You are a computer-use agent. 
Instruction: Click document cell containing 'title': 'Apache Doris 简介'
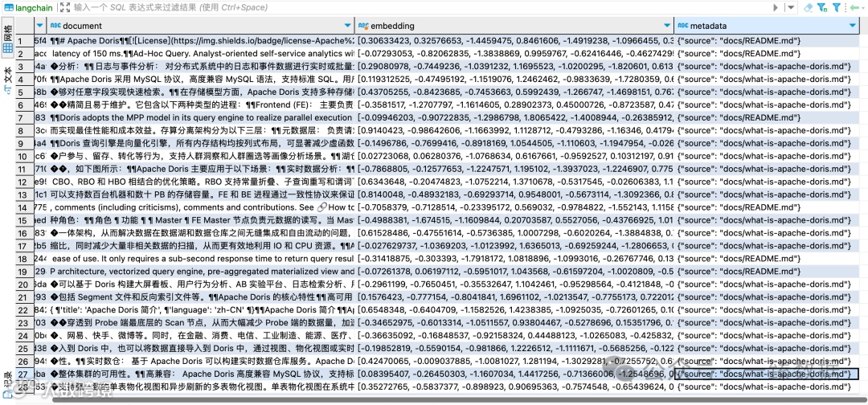[x=200, y=310]
